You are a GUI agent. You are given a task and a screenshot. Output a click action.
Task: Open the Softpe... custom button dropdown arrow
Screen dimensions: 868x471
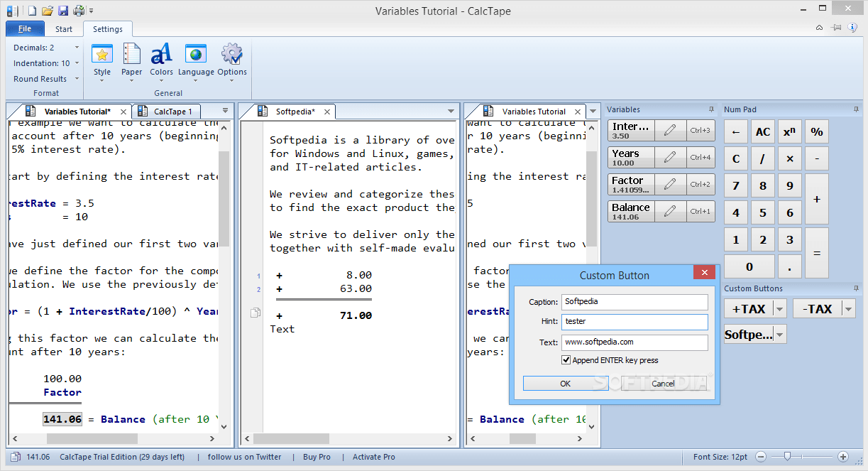(x=780, y=335)
